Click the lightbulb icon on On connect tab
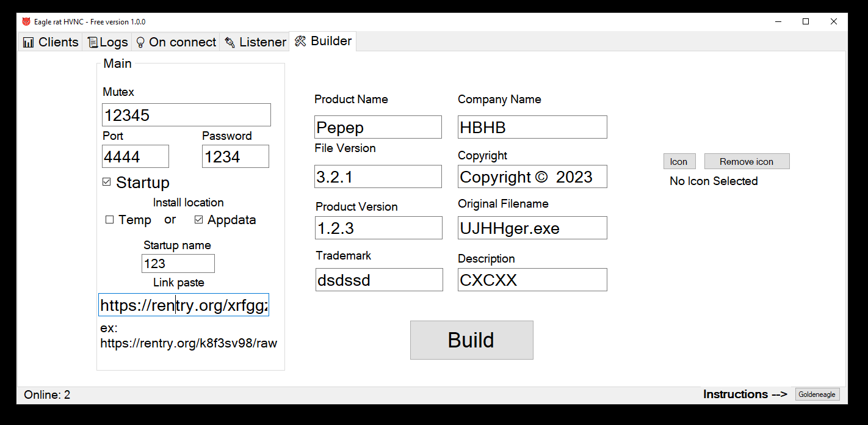This screenshot has width=868, height=425. 140,42
